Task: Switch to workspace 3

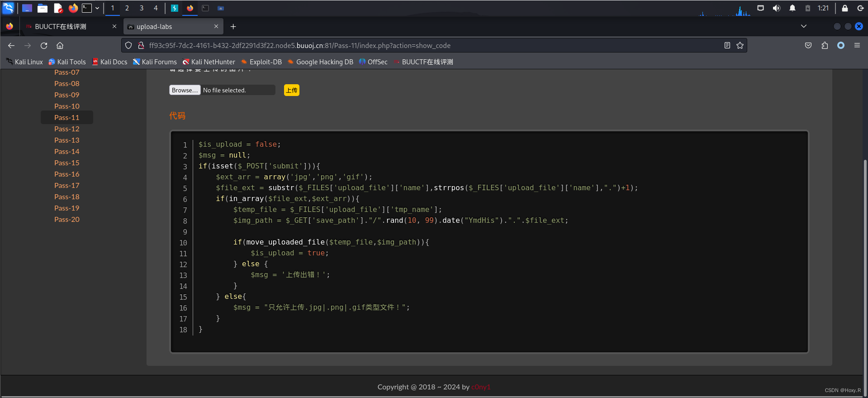Action: click(142, 8)
